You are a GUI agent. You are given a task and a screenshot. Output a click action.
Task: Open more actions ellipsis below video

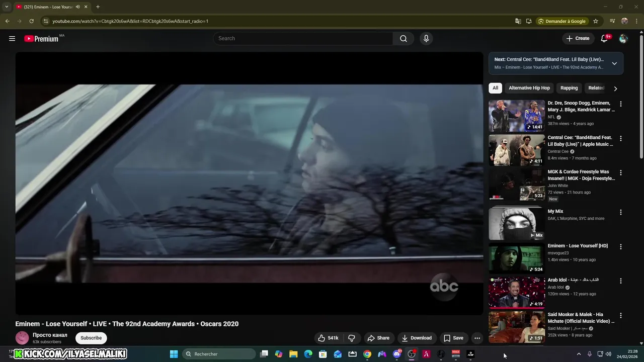tap(477, 338)
